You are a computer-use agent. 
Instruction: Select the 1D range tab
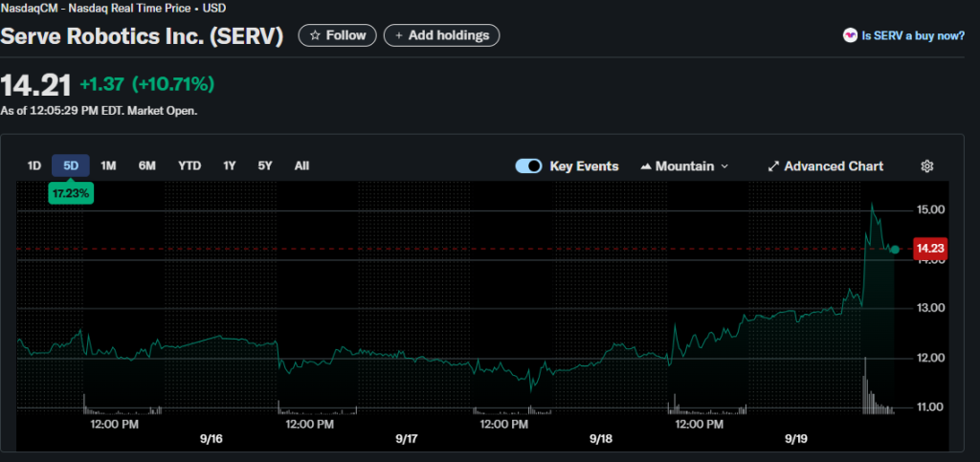click(x=33, y=166)
